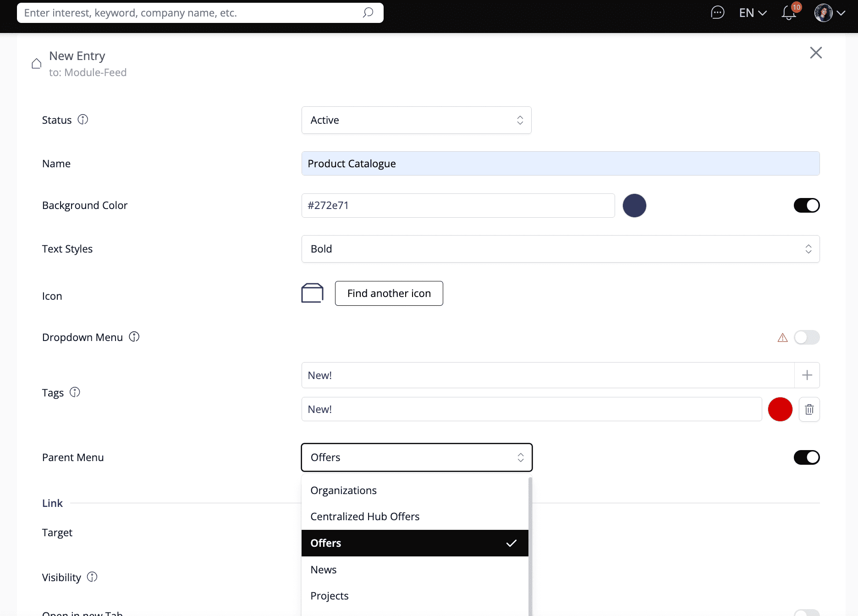Viewport: 858px width, 616px height.
Task: Open the notifications bell
Action: coord(789,13)
